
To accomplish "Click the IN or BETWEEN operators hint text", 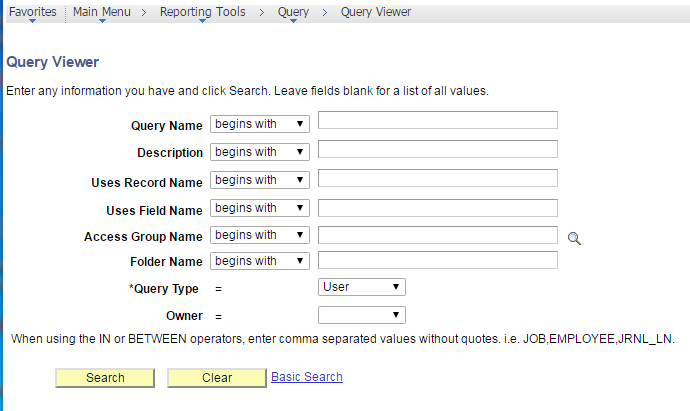I will (343, 339).
